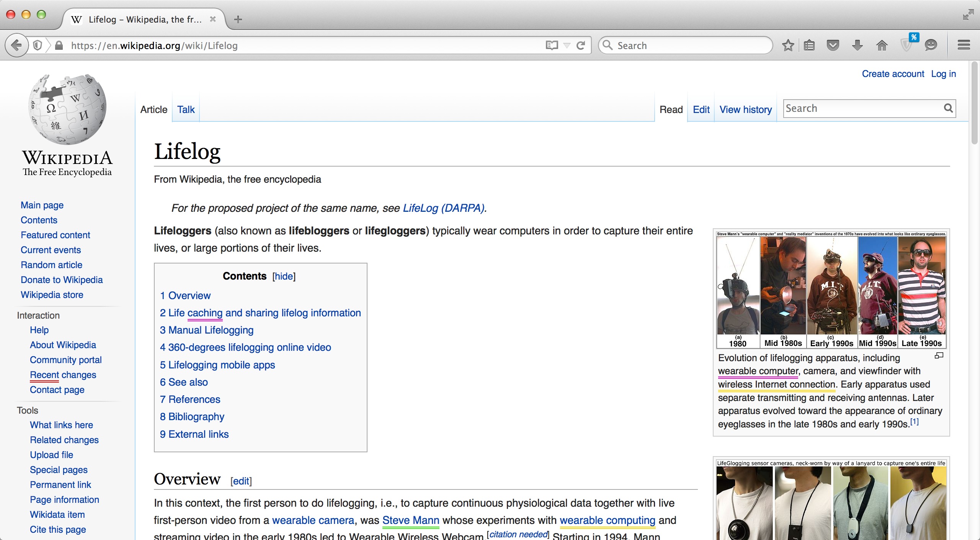
Task: Open Wikidata item link
Action: pyautogui.click(x=57, y=515)
